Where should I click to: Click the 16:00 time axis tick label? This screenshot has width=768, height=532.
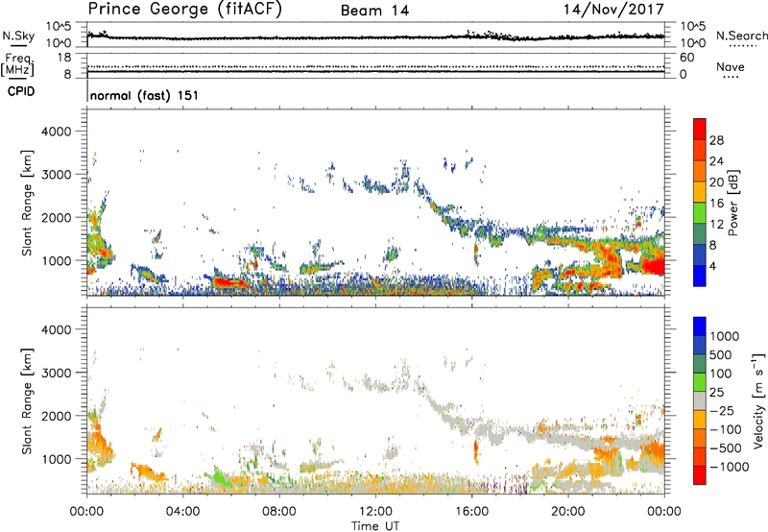471,512
